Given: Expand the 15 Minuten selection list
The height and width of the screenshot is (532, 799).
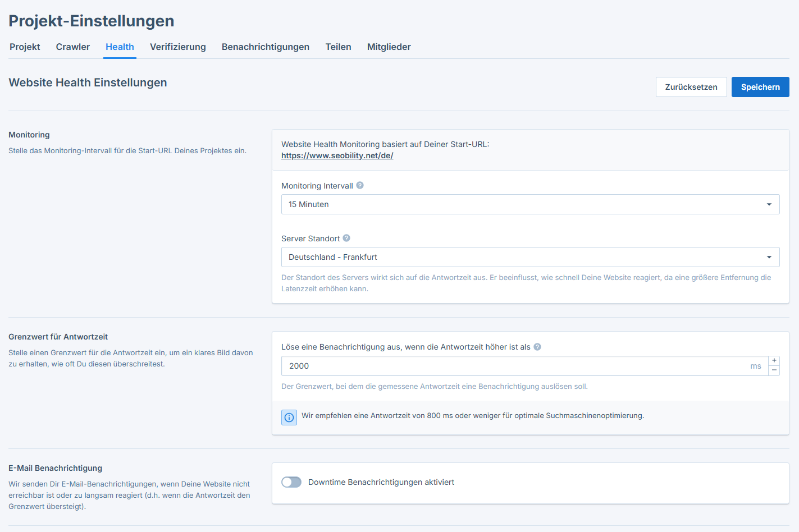Looking at the screenshot, I should 769,204.
